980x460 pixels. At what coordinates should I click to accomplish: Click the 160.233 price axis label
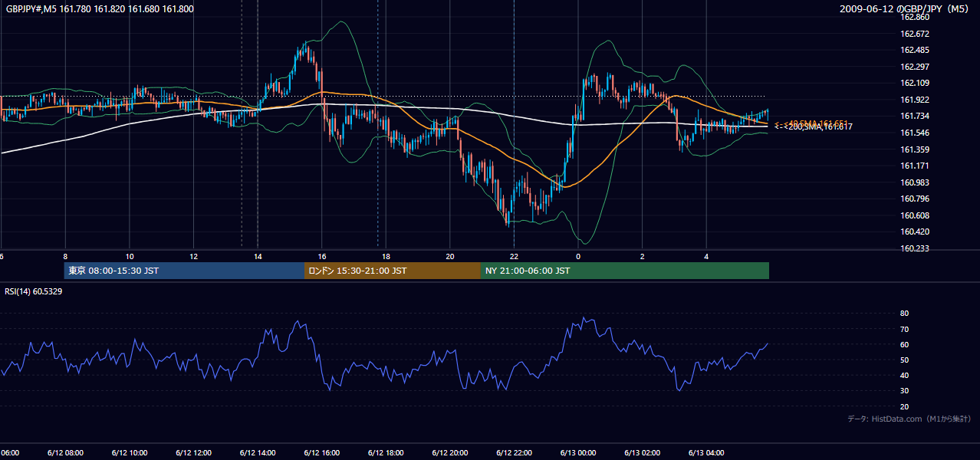tap(914, 248)
